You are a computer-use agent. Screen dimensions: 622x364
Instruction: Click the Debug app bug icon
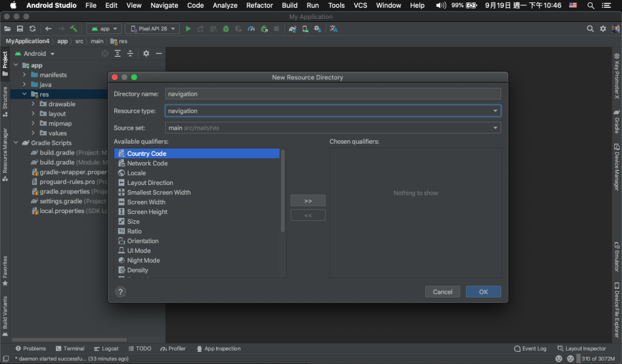click(226, 29)
